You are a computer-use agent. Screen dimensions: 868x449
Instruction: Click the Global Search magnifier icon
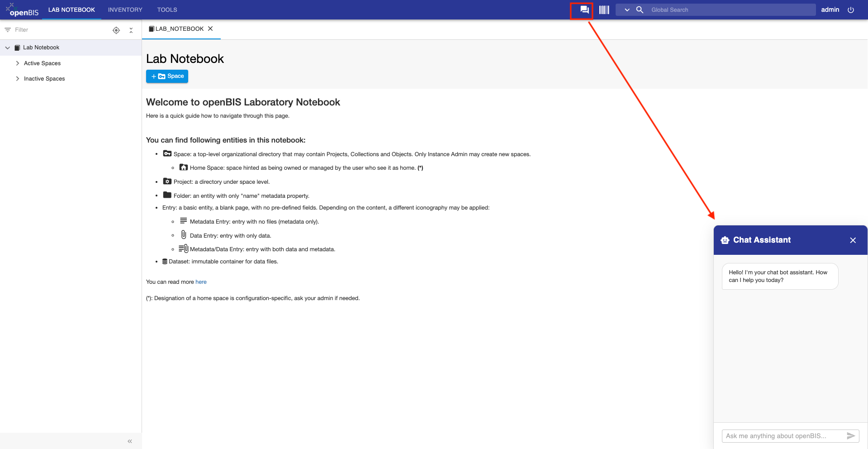640,10
